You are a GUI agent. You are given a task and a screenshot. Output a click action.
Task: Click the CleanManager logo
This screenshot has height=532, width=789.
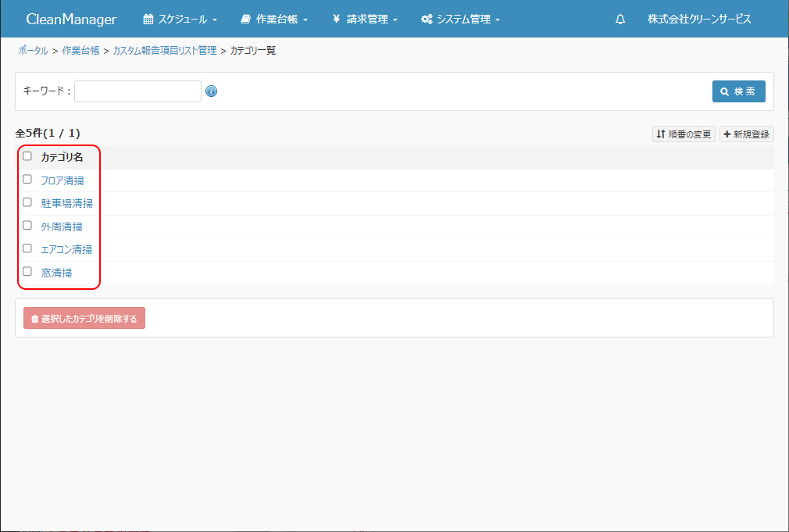point(71,20)
